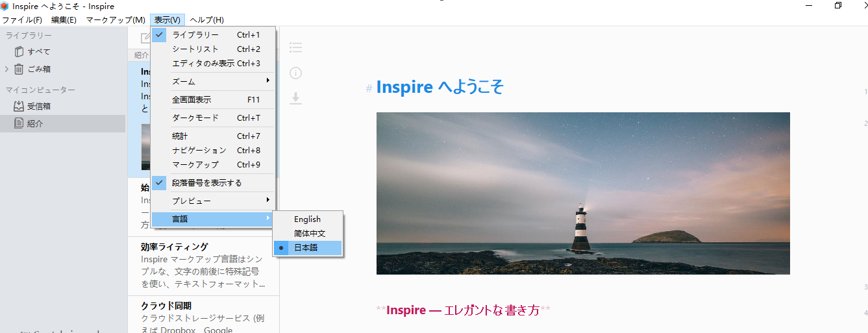868x333 pixels.
Task: Select すべて library item
Action: tap(38, 51)
